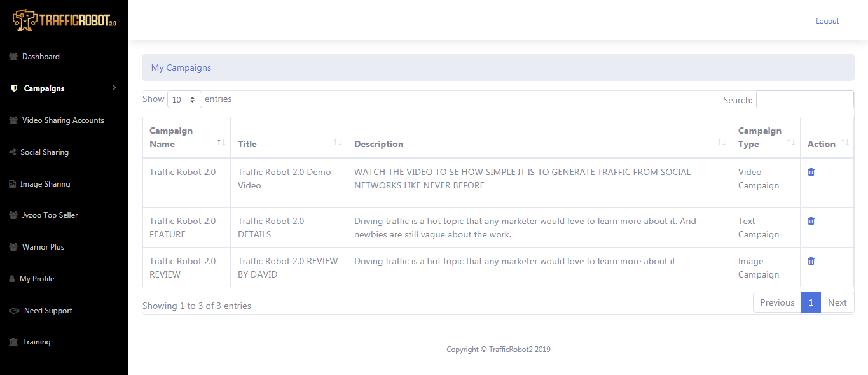Expand the Campaigns submenu chevron

pyautogui.click(x=114, y=88)
